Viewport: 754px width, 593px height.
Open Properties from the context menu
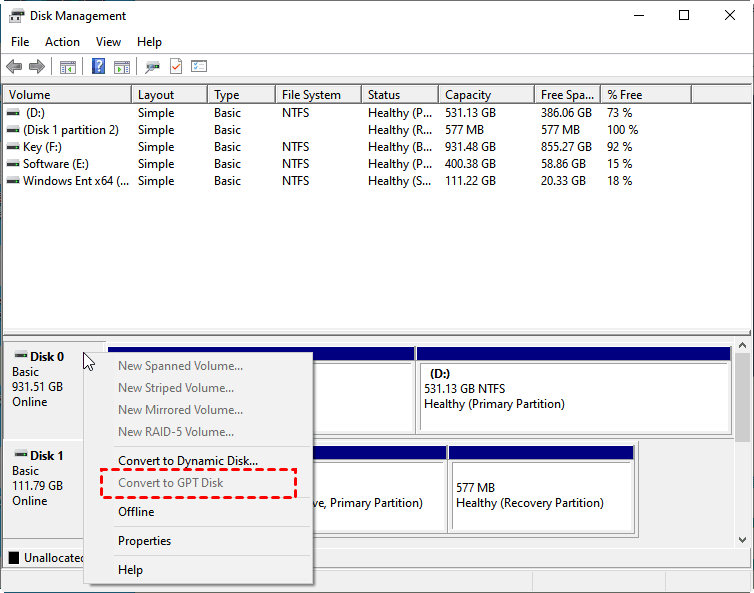point(198,541)
